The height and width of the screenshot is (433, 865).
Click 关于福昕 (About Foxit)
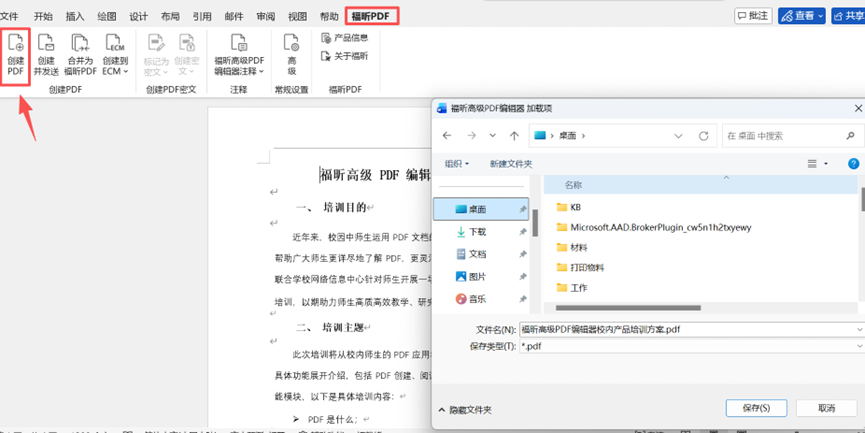344,56
